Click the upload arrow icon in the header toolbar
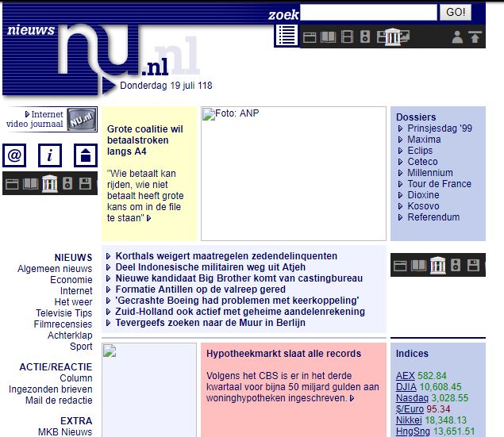The height and width of the screenshot is (437, 504). [x=475, y=37]
